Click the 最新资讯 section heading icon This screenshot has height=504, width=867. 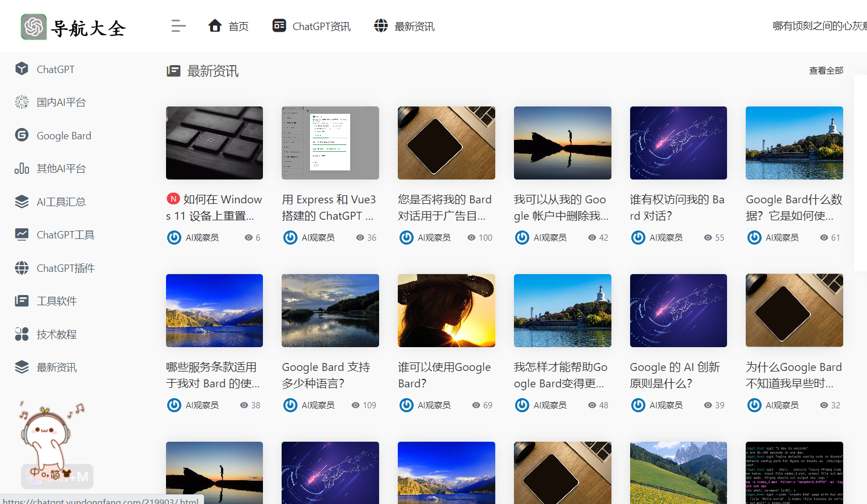tap(173, 71)
